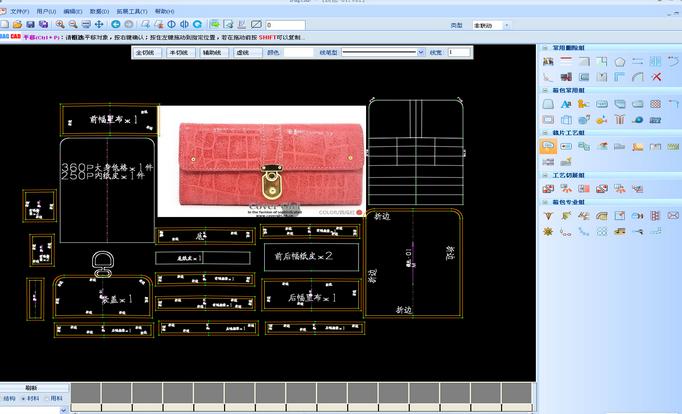Collapse the 箱包常用组 tool group
Image resolution: width=682 pixels, height=414 pixels.
tap(545, 90)
